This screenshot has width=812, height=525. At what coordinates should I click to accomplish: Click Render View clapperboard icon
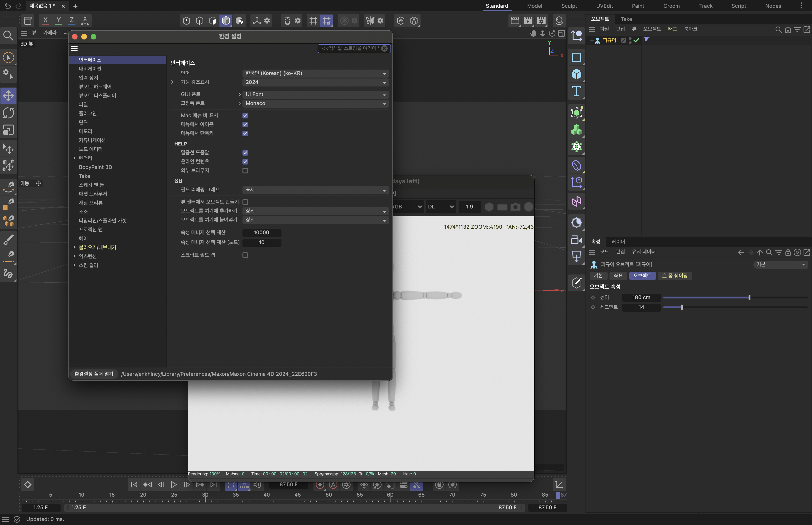(x=515, y=21)
